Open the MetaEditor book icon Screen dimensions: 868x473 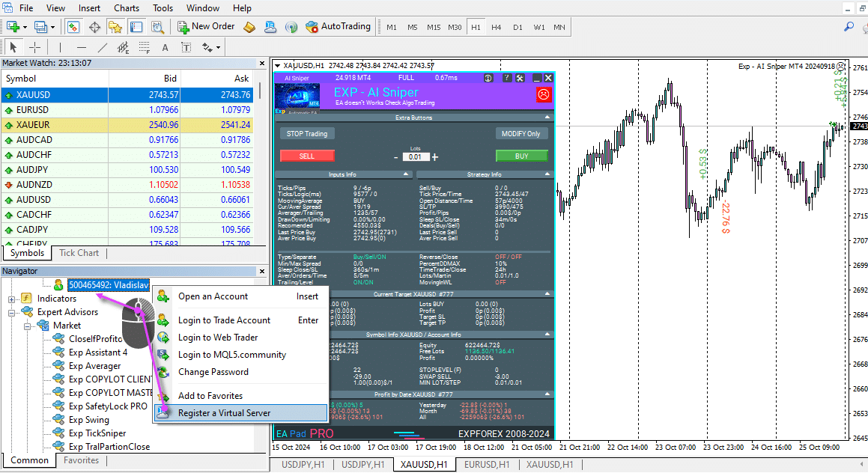point(249,27)
